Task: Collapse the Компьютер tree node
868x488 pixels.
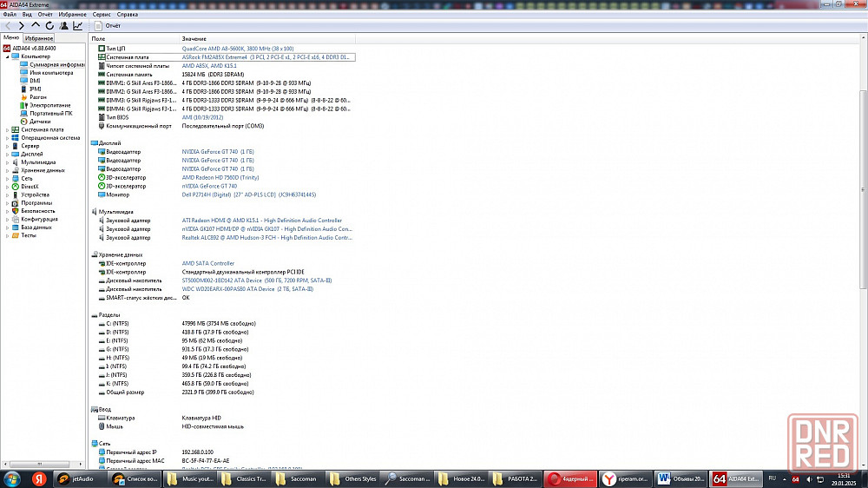Action: 7,56
